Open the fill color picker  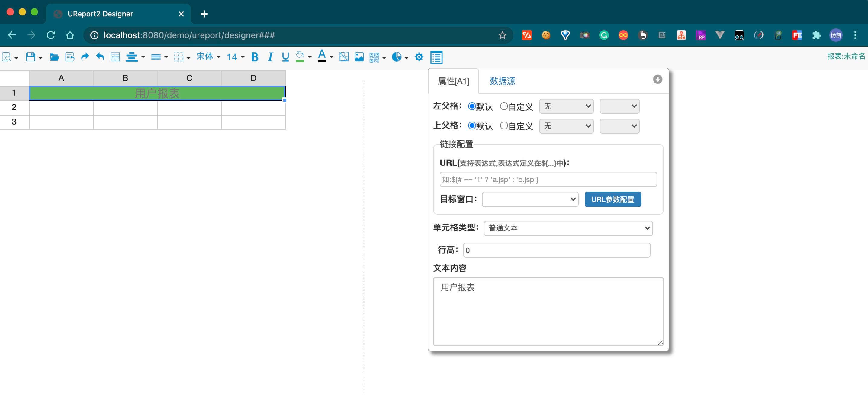click(301, 57)
